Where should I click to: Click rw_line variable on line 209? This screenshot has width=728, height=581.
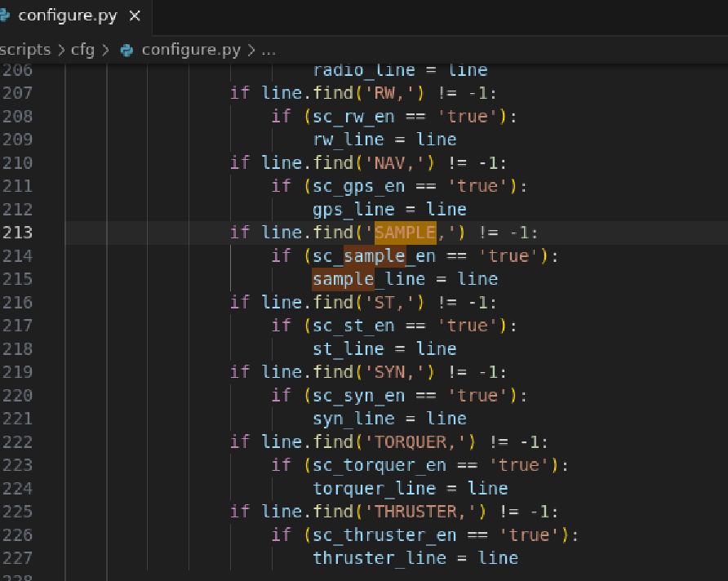(348, 140)
